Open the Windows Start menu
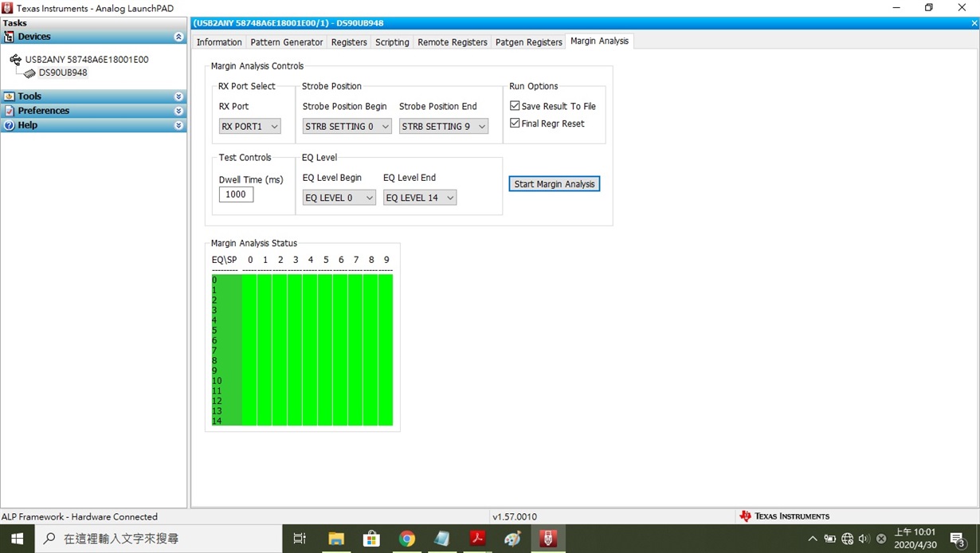980x553 pixels. (x=16, y=539)
